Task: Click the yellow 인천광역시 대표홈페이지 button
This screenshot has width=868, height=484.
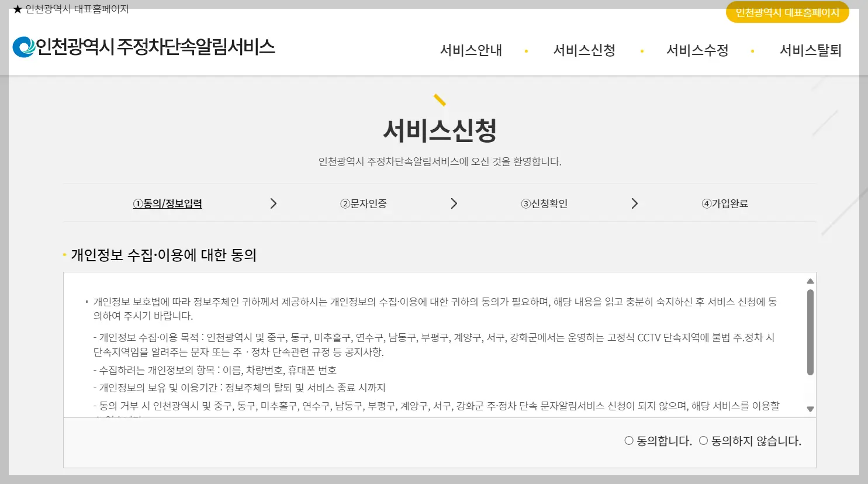Action: pyautogui.click(x=787, y=12)
